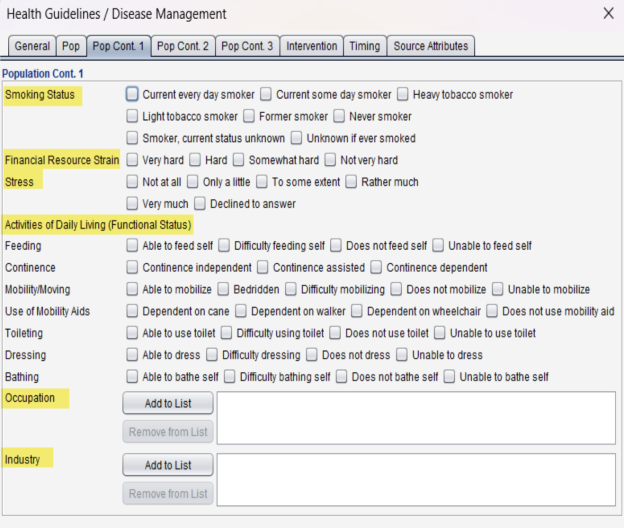Enable the Former smoker checkbox
Image resolution: width=624 pixels, height=528 pixels.
[x=251, y=117]
